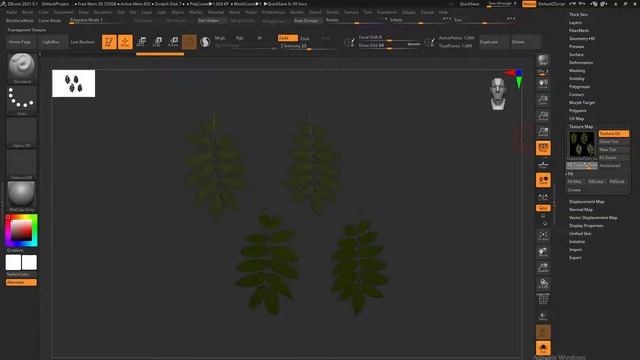Click the Frame mesh icon
Screen dimensions: 640x360
(543, 236)
